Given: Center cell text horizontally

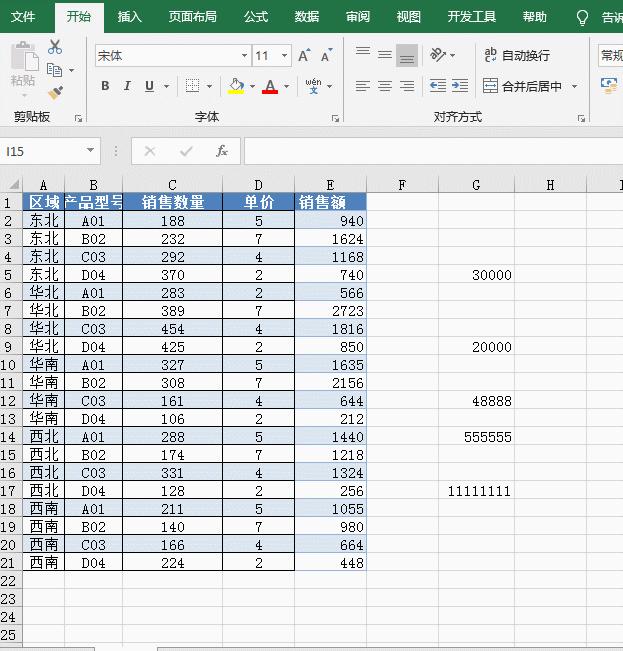Looking at the screenshot, I should [385, 86].
